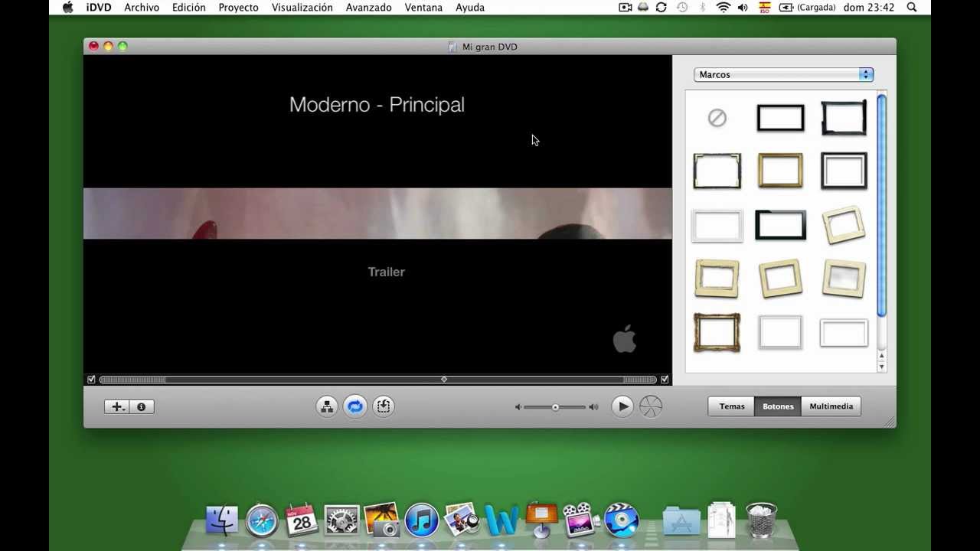Open the Trash in the Dock
The width and height of the screenshot is (980, 551).
click(761, 520)
